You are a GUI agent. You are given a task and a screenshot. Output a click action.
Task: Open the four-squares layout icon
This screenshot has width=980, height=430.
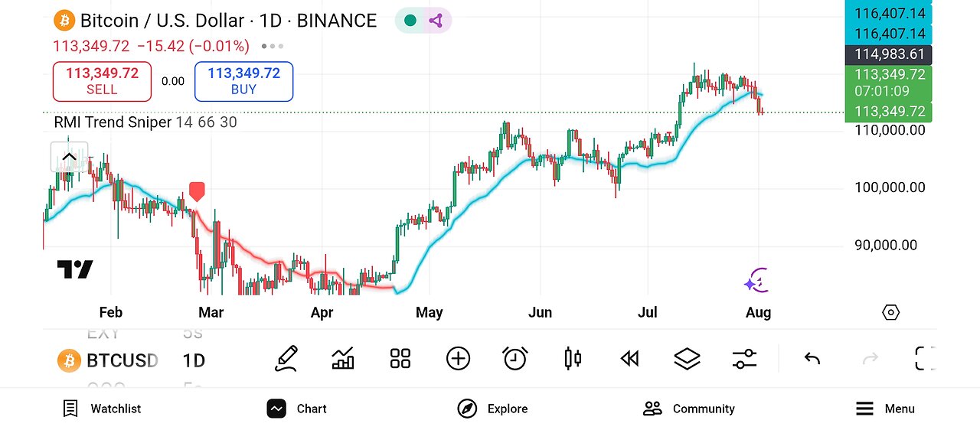click(400, 358)
